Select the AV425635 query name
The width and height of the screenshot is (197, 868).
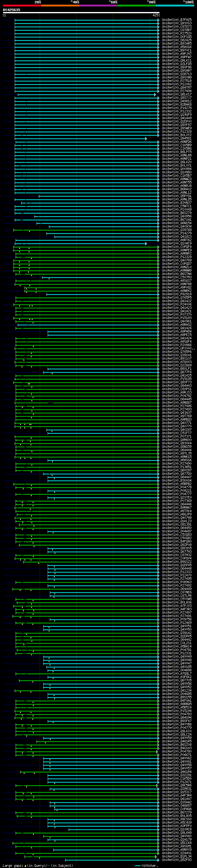coord(11,10)
